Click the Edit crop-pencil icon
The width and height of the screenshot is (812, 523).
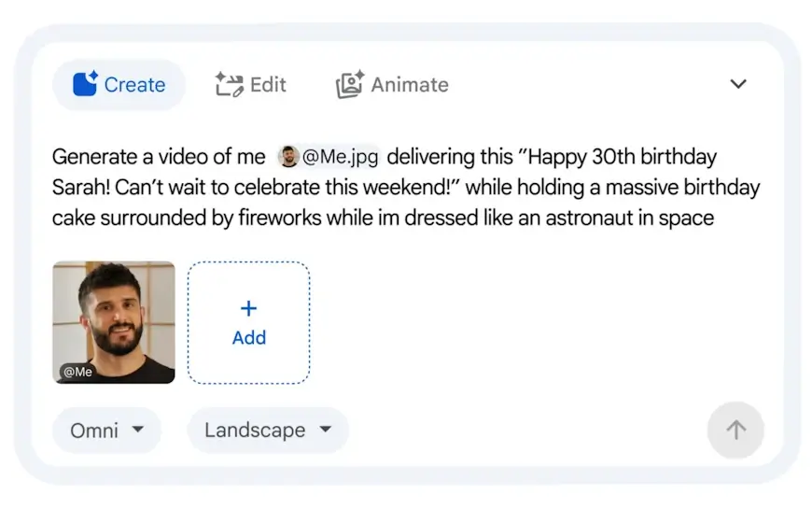click(x=229, y=84)
